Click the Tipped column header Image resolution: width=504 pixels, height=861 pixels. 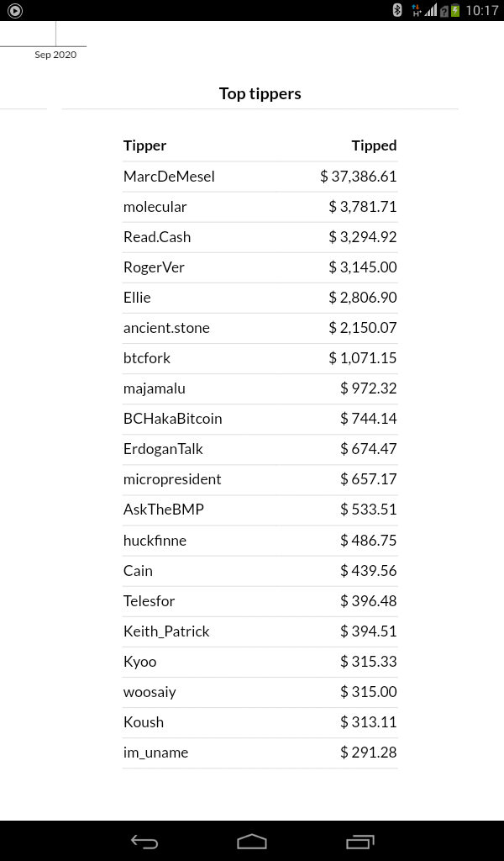(x=374, y=145)
